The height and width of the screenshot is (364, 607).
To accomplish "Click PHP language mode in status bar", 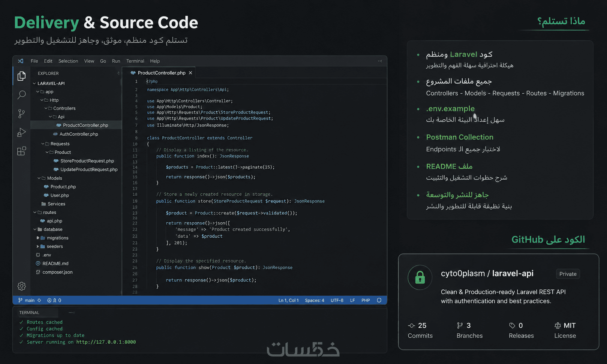I will pyautogui.click(x=366, y=300).
